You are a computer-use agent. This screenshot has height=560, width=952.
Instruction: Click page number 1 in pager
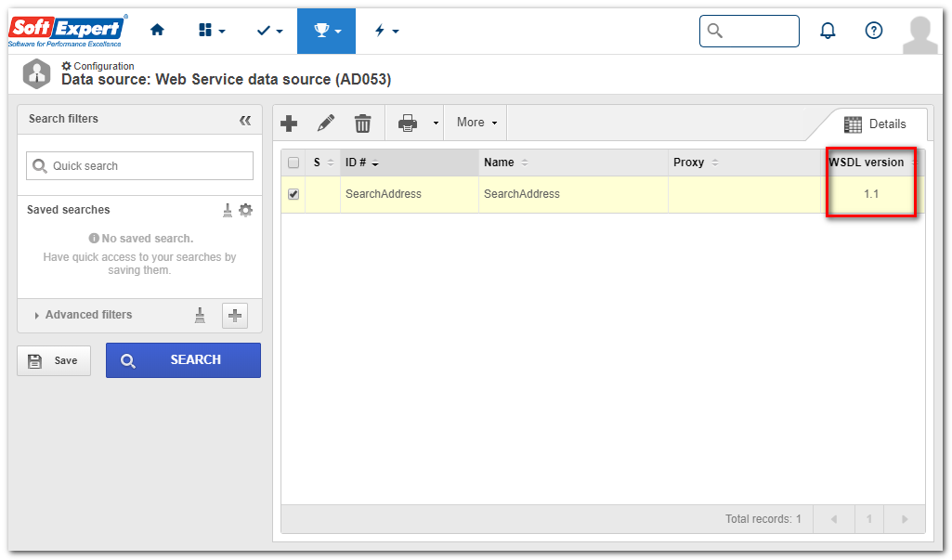click(x=869, y=519)
